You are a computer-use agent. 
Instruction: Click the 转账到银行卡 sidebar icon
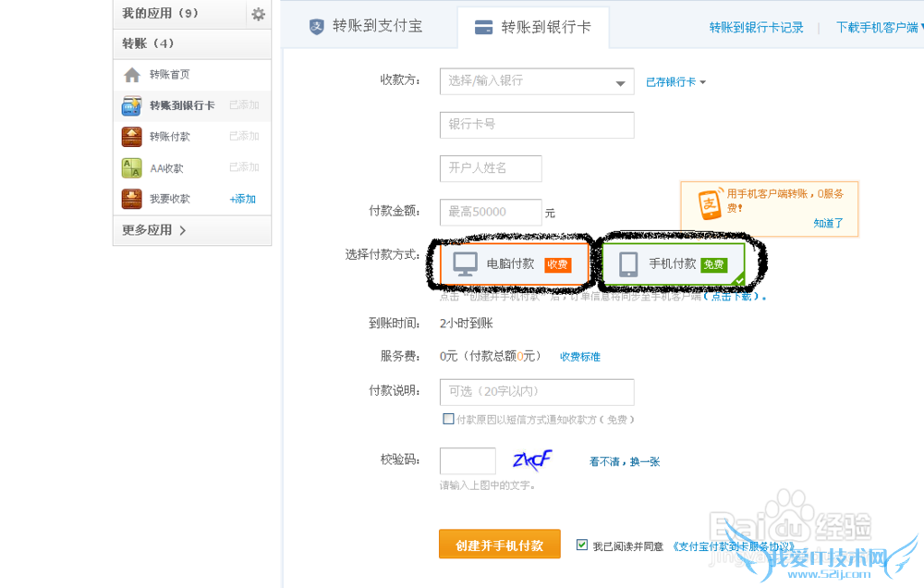point(131,105)
